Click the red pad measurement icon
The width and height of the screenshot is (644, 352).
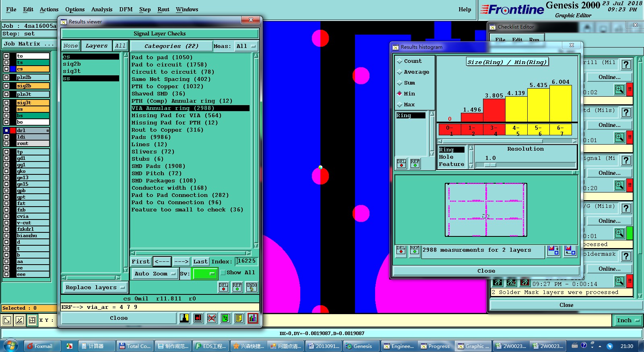(198, 318)
